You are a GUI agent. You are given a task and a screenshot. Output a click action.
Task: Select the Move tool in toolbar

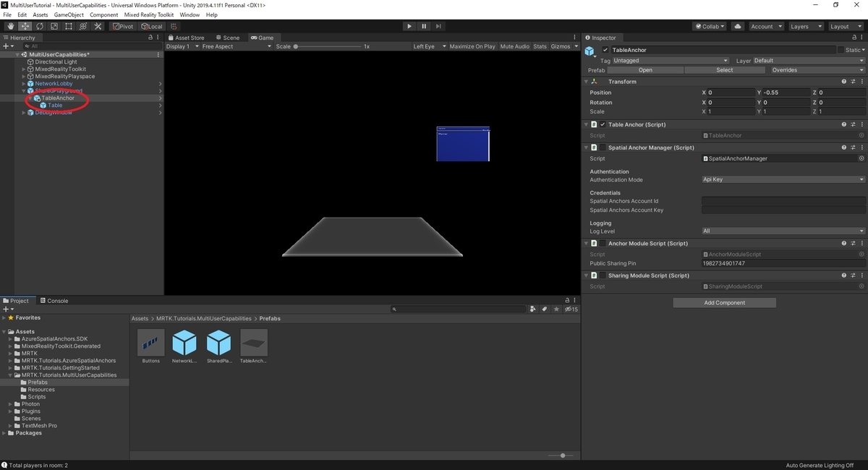(x=25, y=27)
